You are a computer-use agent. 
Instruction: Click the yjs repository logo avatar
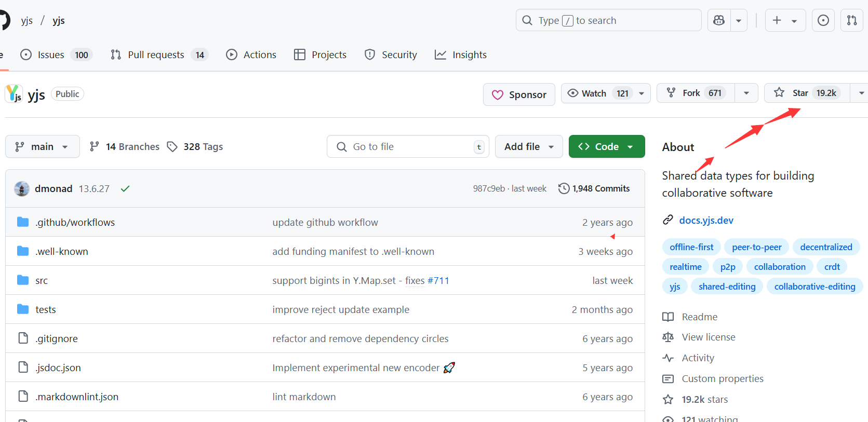tap(14, 94)
